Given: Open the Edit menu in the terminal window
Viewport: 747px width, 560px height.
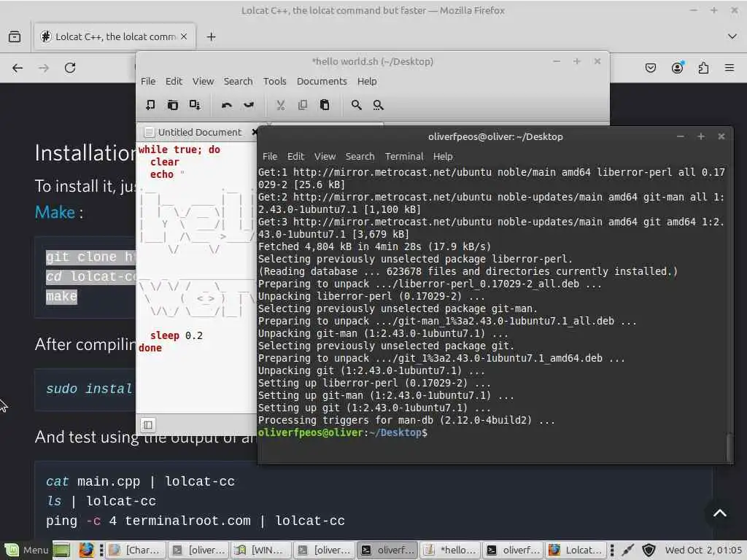Looking at the screenshot, I should pyautogui.click(x=295, y=156).
